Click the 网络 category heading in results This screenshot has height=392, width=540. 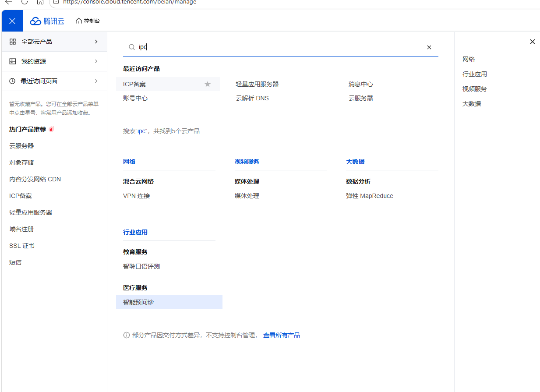[x=129, y=162]
